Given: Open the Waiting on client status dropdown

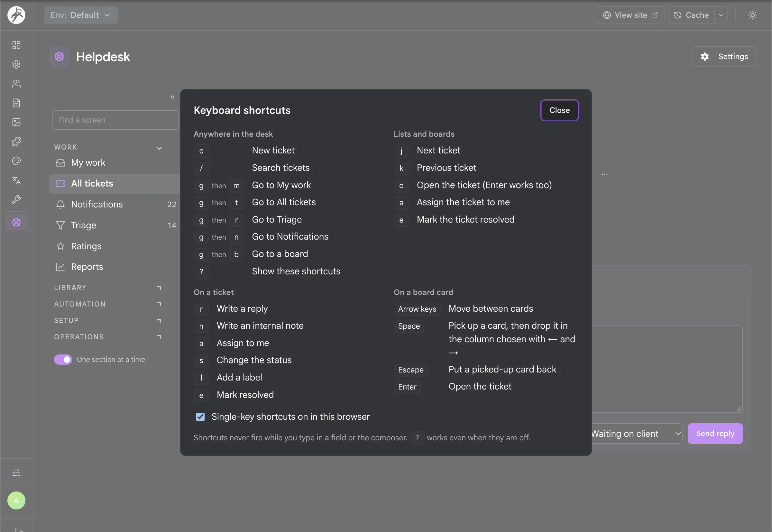Looking at the screenshot, I should pyautogui.click(x=637, y=434).
